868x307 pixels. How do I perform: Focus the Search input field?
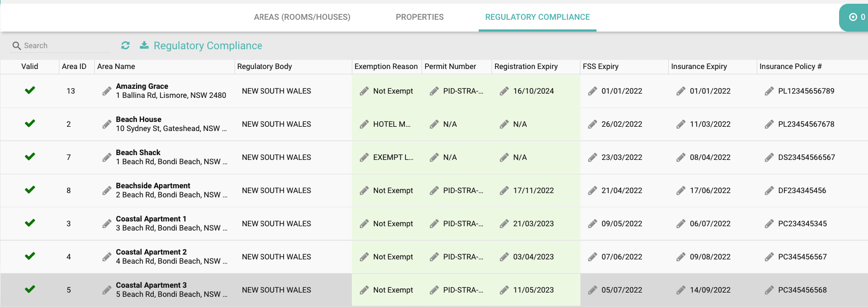tap(64, 46)
